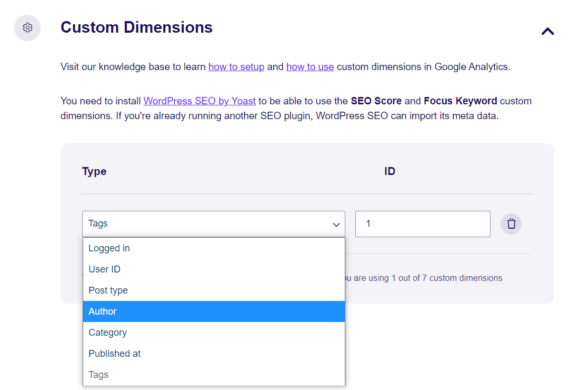Click the 'Custom Dimensions' heading
This screenshot has width=588, height=390.
pyautogui.click(x=136, y=27)
